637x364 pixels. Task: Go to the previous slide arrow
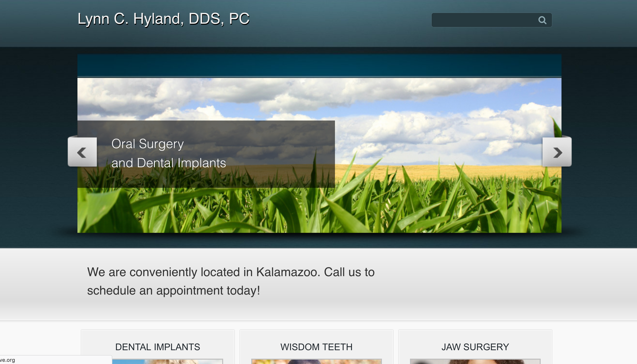point(82,152)
